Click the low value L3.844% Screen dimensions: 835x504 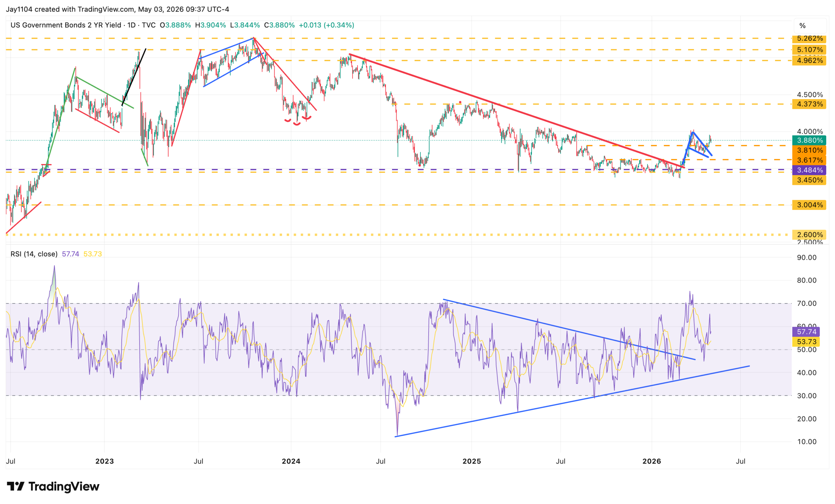point(245,25)
